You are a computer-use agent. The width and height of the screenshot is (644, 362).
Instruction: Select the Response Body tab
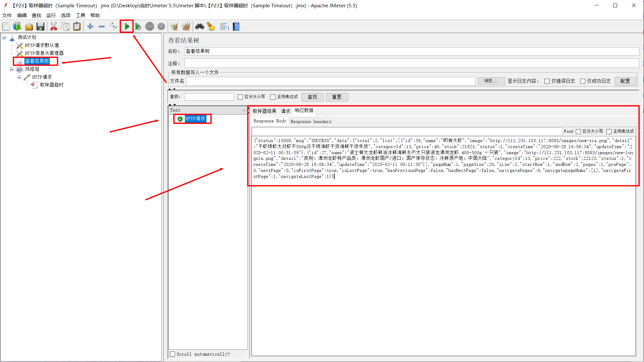pos(270,121)
